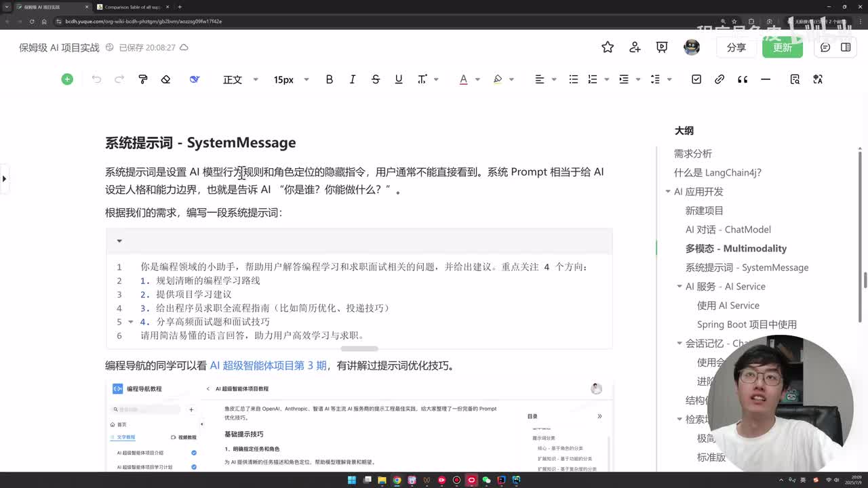Toggle strikethrough formatting

[x=376, y=79]
